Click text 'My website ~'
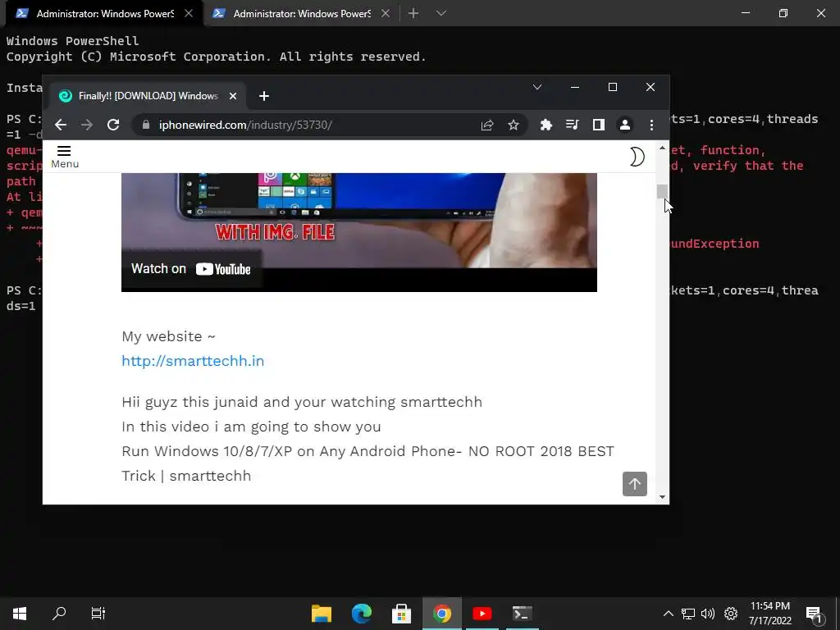This screenshot has width=840, height=630. 168,336
